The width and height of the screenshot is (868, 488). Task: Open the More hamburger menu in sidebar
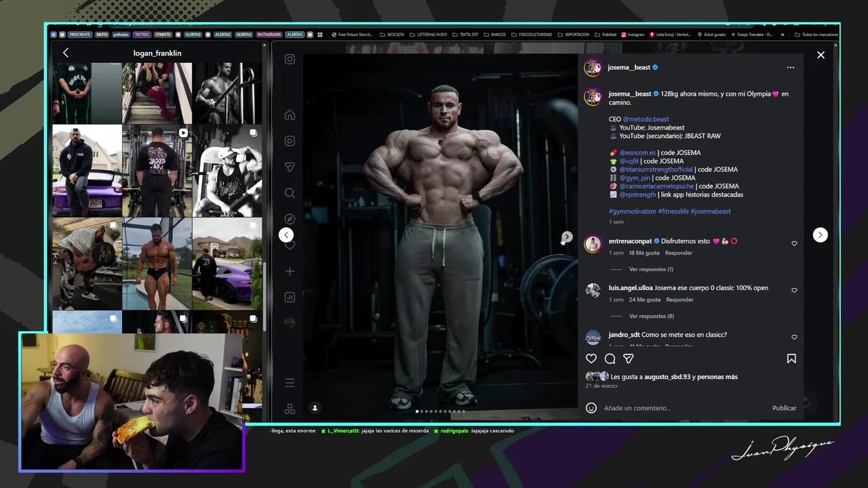pos(290,383)
